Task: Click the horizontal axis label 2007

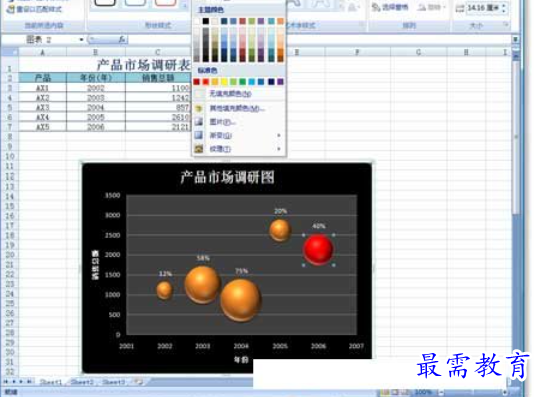Action: 356,346
